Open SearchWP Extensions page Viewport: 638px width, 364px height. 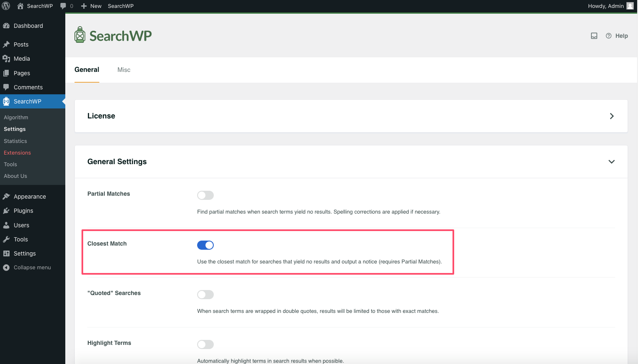(x=17, y=152)
